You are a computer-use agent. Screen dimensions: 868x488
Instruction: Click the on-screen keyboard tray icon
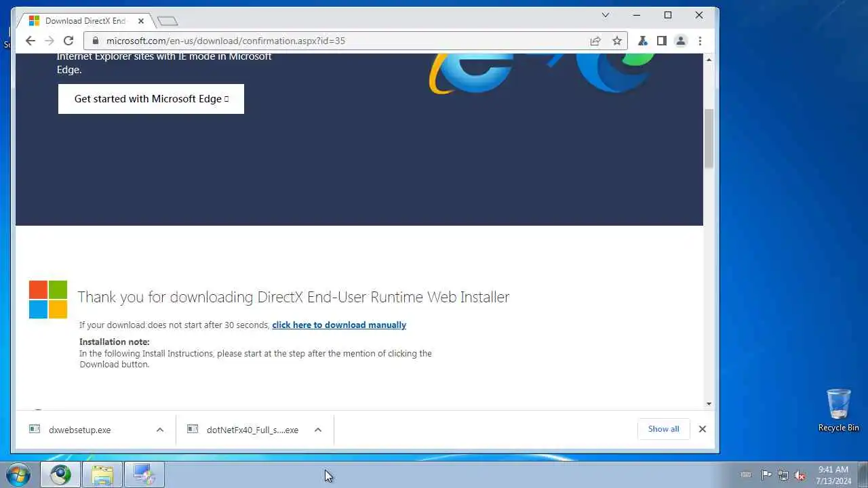746,475
